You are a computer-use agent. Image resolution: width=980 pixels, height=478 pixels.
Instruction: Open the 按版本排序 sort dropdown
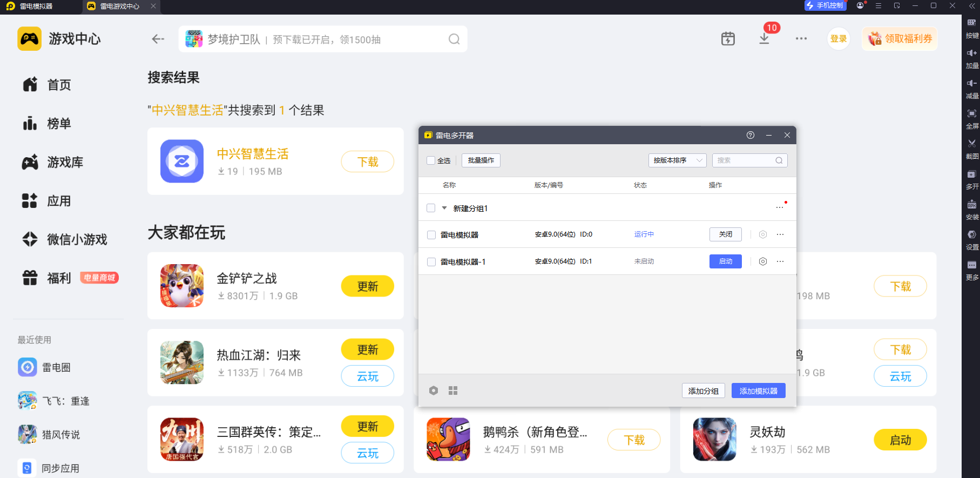pos(677,160)
